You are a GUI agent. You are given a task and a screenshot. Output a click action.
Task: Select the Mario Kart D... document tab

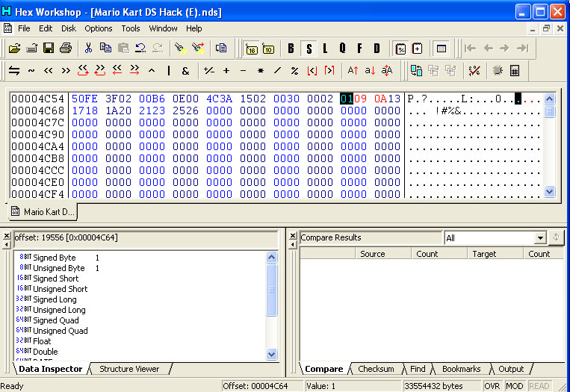tap(43, 212)
